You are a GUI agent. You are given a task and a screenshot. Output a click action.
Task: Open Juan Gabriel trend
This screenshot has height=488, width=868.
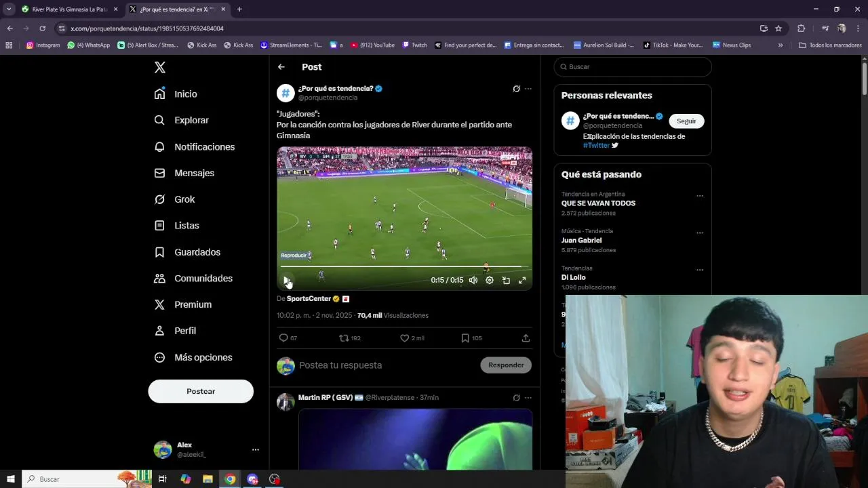[581, 240]
